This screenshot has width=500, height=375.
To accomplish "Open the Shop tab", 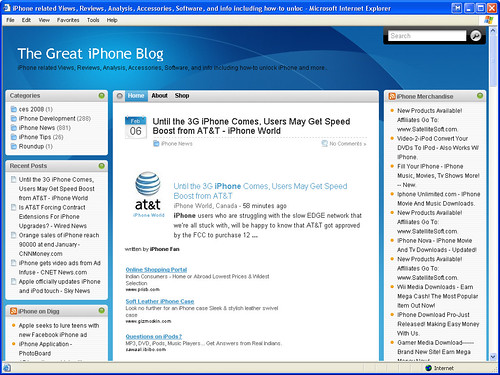I will 182,96.
